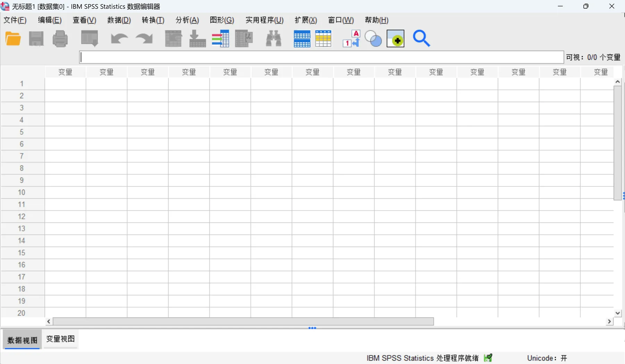Click the Redo arrow icon
This screenshot has width=625, height=364.
[144, 39]
